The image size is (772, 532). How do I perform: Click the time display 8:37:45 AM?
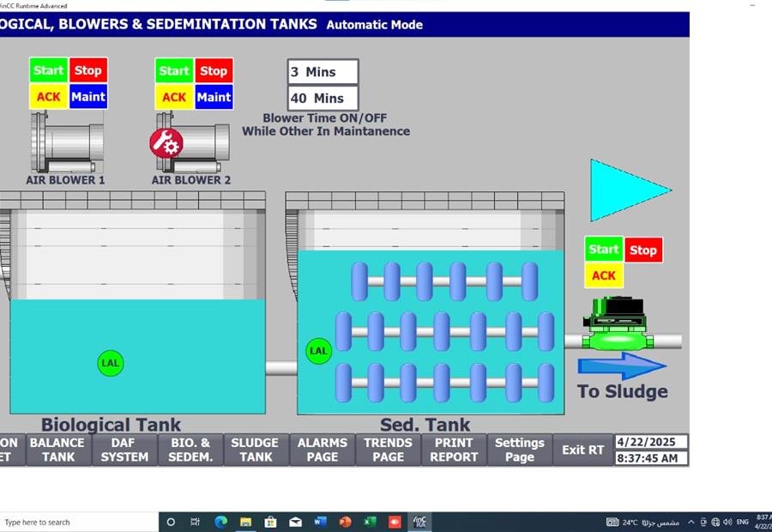(x=651, y=458)
